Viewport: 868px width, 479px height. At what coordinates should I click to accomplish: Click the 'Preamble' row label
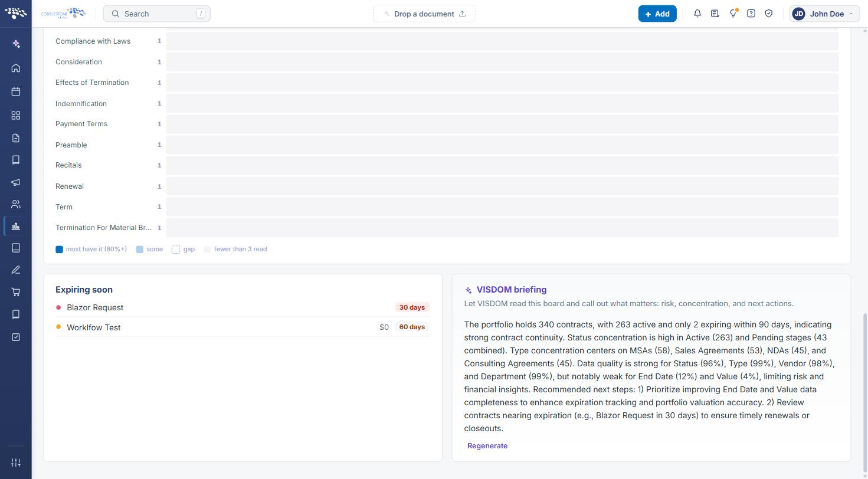coord(71,145)
